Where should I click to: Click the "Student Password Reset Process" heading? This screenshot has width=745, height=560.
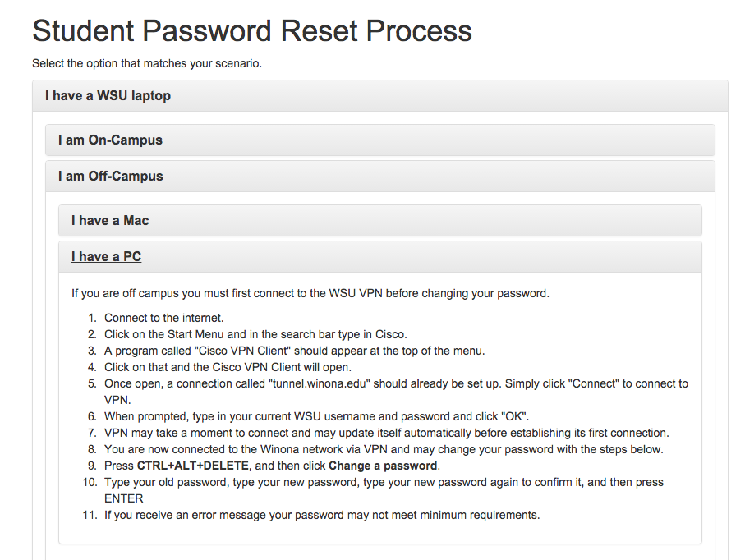tap(251, 31)
